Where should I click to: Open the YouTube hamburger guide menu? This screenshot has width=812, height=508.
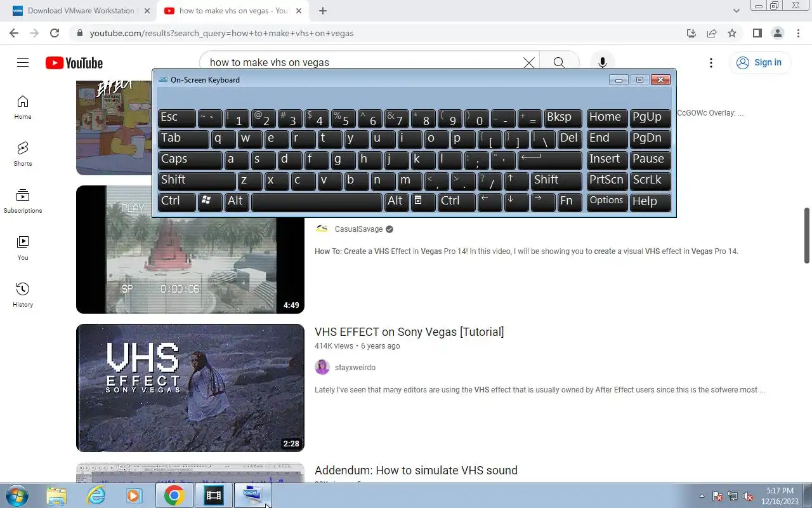pyautogui.click(x=23, y=62)
